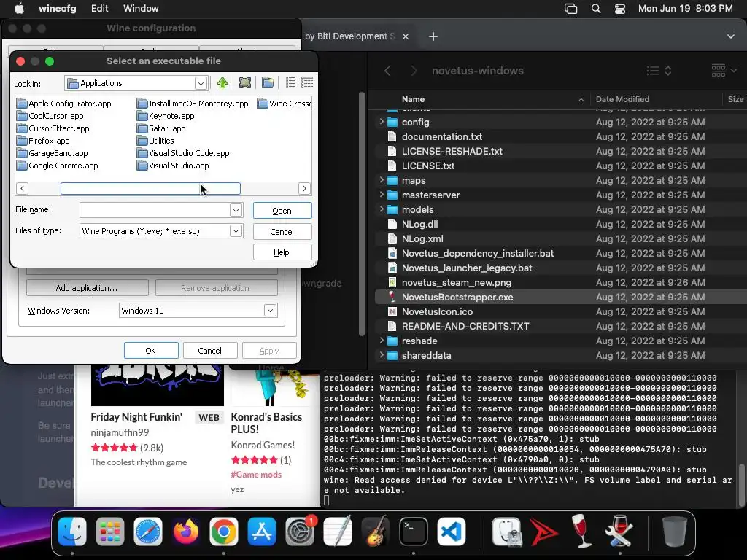
Task: Expand the maps folder in Finder
Action: click(x=381, y=180)
